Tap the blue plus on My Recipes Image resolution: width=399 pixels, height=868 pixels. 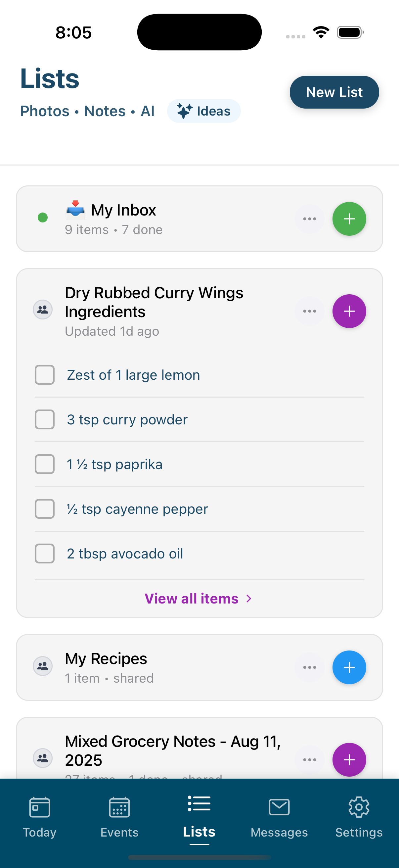349,667
